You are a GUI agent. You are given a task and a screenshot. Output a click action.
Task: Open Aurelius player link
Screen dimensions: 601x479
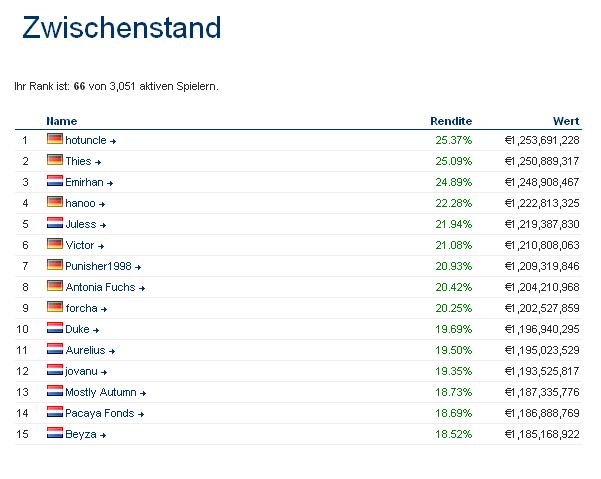coord(85,350)
